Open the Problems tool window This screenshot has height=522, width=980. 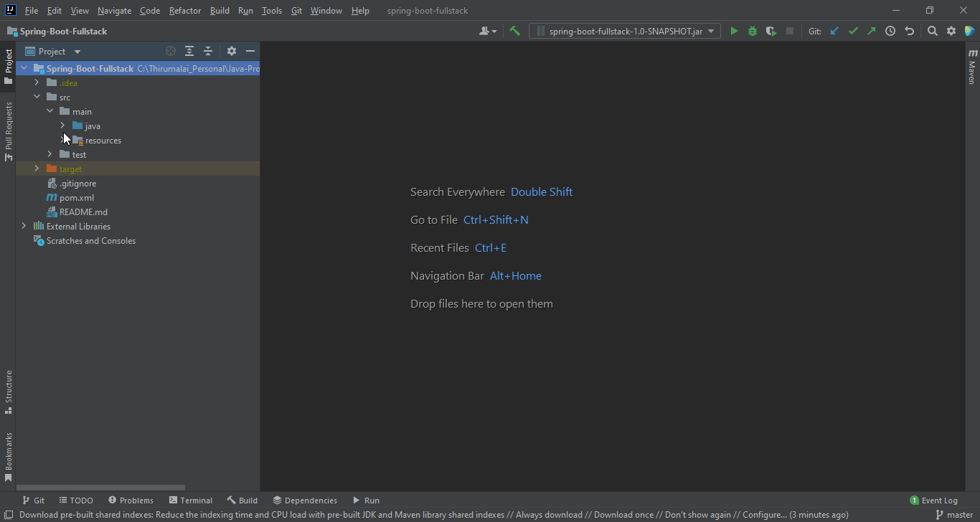click(x=131, y=500)
